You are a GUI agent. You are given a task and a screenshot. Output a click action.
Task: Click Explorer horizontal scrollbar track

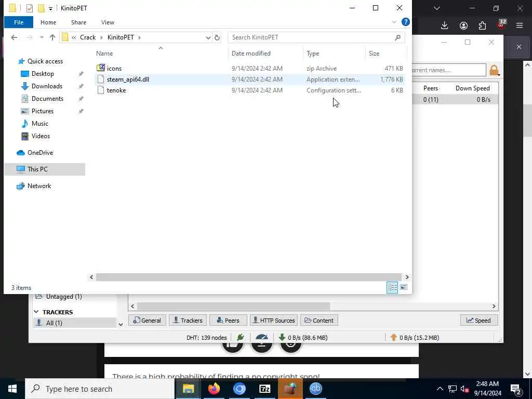click(249, 277)
